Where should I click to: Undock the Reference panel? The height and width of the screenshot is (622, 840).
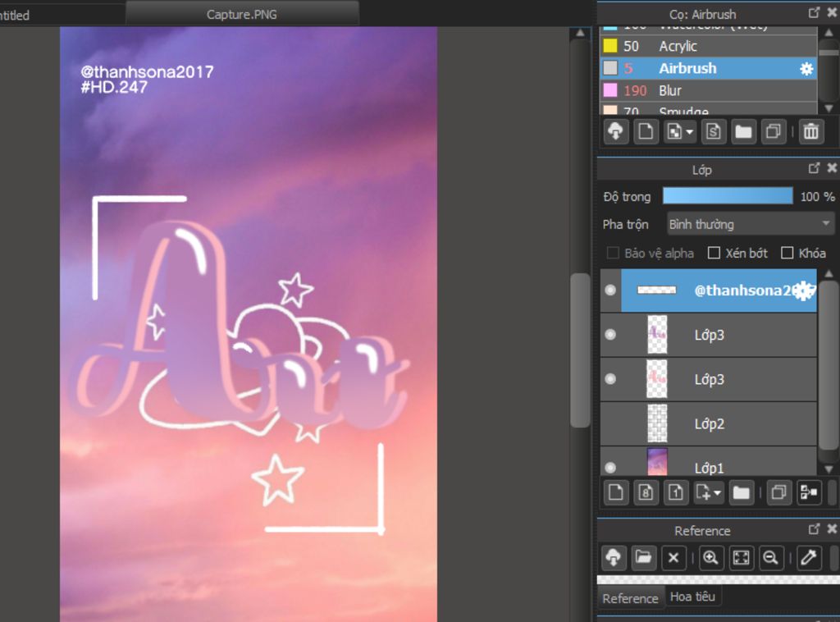pos(814,529)
